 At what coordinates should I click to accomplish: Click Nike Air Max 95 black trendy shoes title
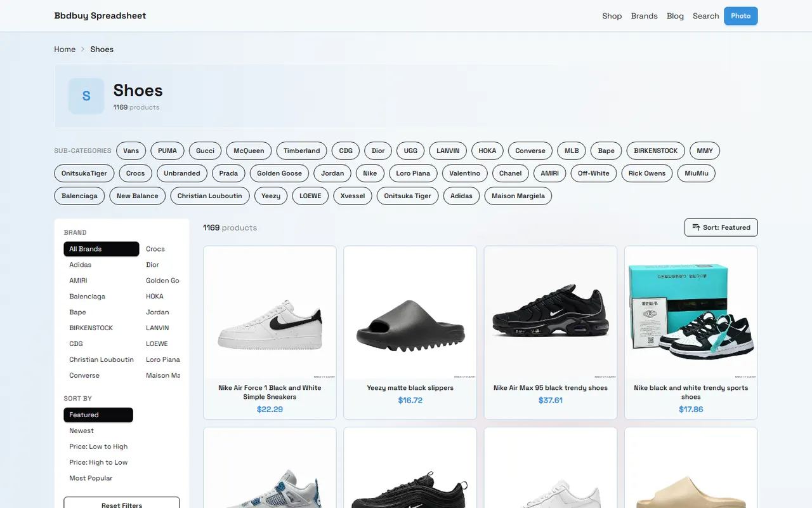[551, 388]
